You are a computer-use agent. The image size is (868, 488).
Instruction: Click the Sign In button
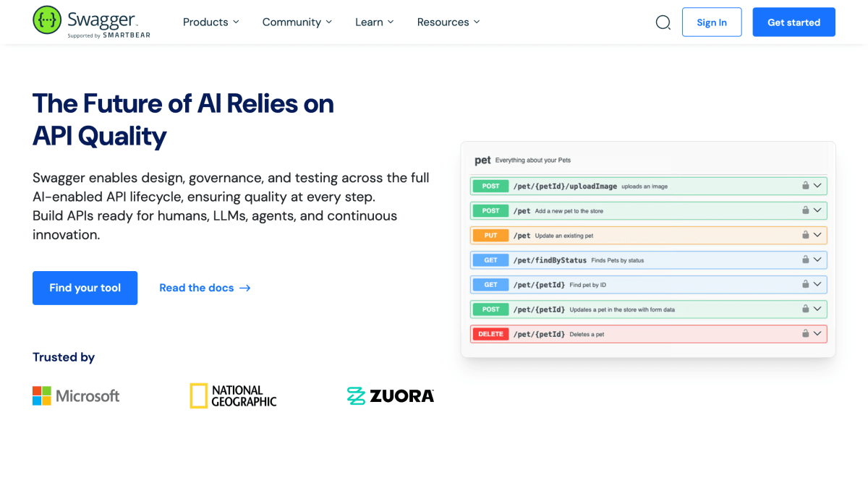tap(712, 22)
